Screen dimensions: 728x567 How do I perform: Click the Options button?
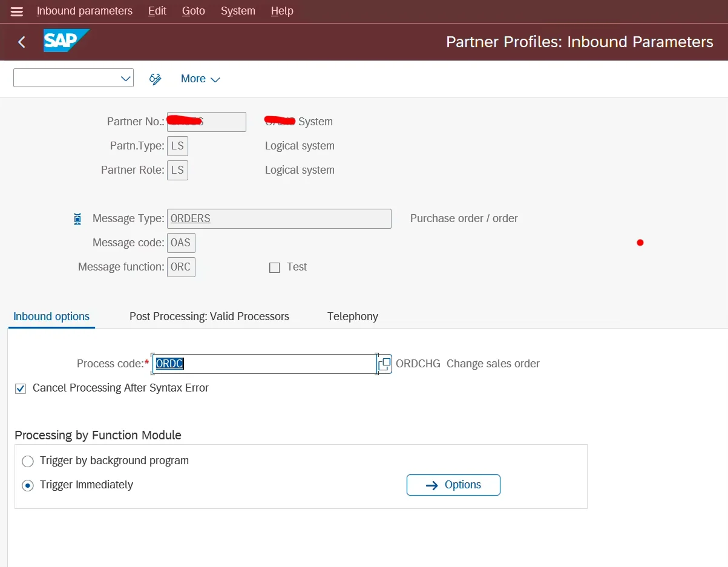[453, 485]
